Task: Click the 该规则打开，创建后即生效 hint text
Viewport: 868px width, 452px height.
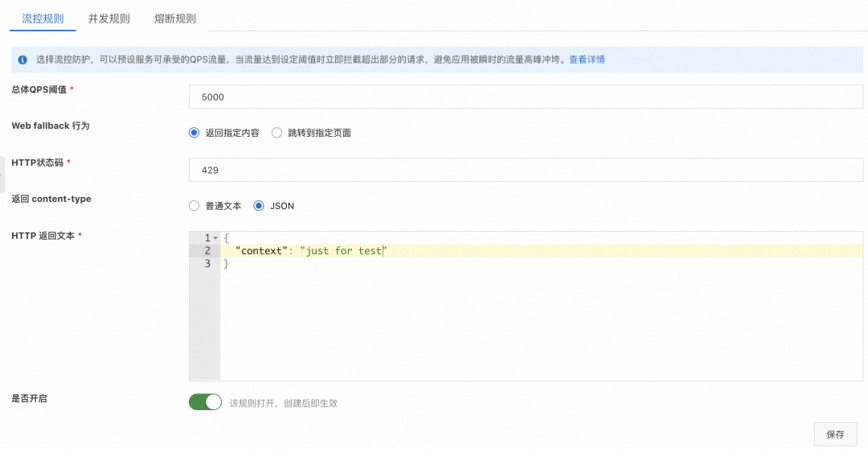Action: pos(284,403)
